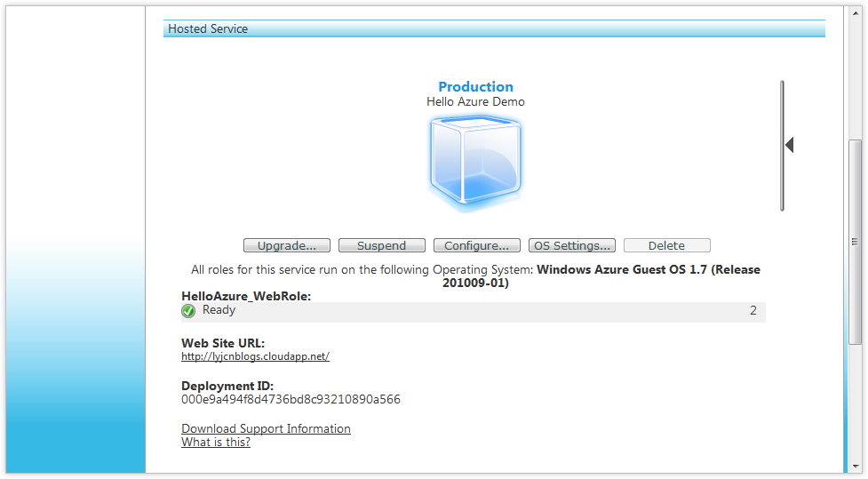Click the Hello Azure Demo label
Viewport: 868px width, 479px height.
(475, 102)
